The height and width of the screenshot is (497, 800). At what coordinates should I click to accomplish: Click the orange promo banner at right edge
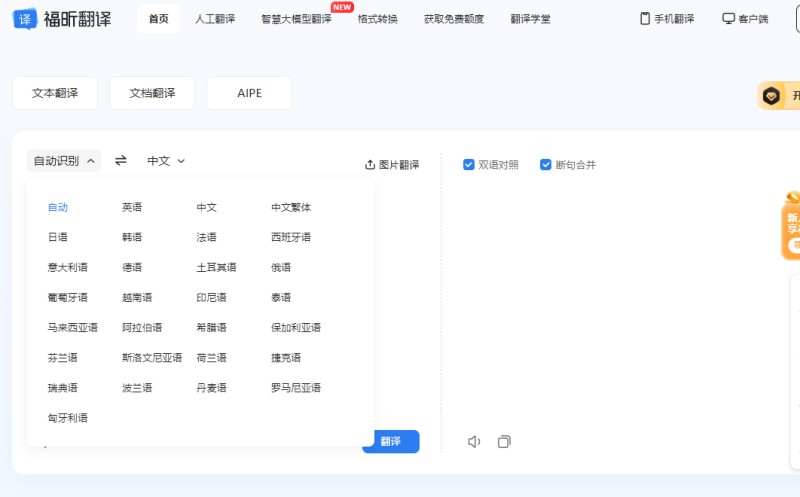pyautogui.click(x=791, y=226)
